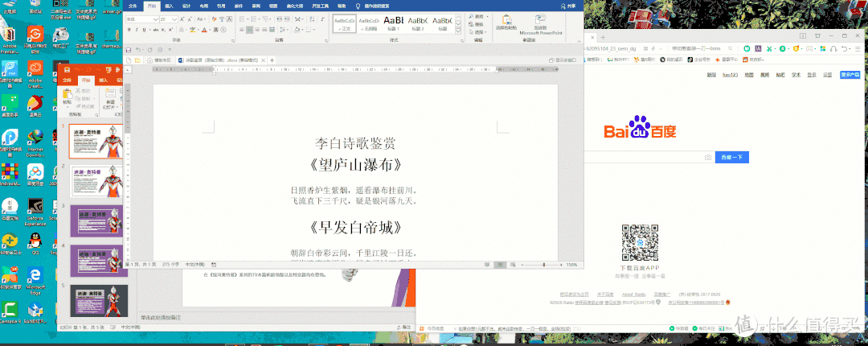The width and height of the screenshot is (868, 346).
Task: Click the numbered list icon in Word
Action: coord(253,19)
